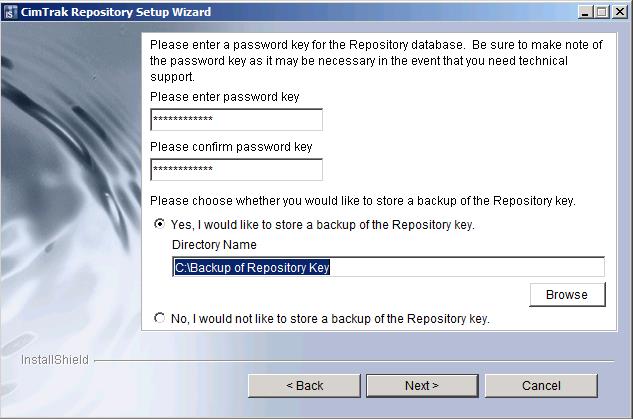The width and height of the screenshot is (633, 419).
Task: Click the Directory Name text box
Action: tap(388, 267)
